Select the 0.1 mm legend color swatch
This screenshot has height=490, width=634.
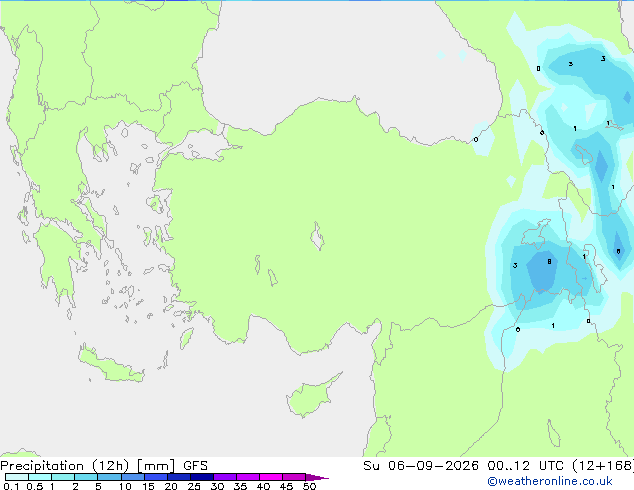click(17, 477)
